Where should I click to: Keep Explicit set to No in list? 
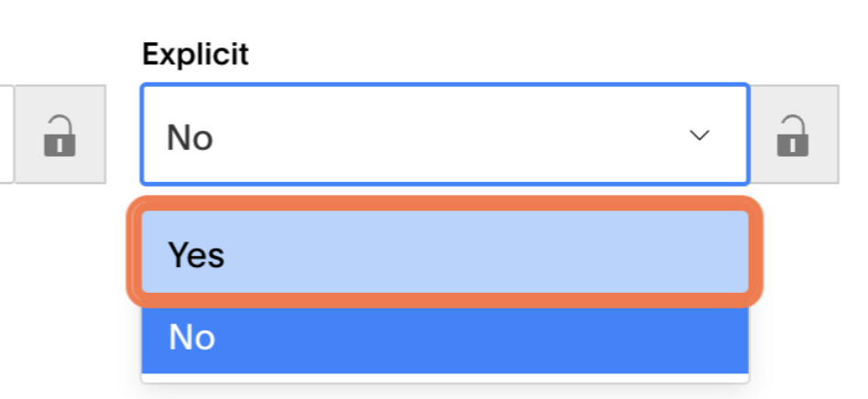click(x=445, y=337)
